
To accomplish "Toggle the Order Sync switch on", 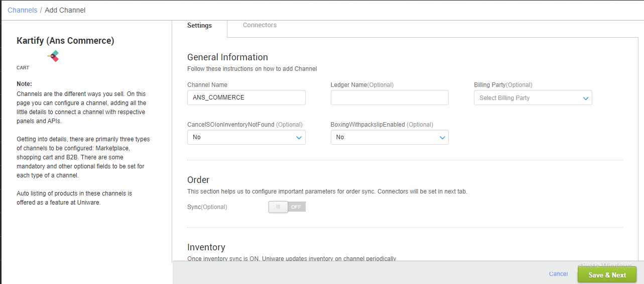I will click(x=287, y=207).
